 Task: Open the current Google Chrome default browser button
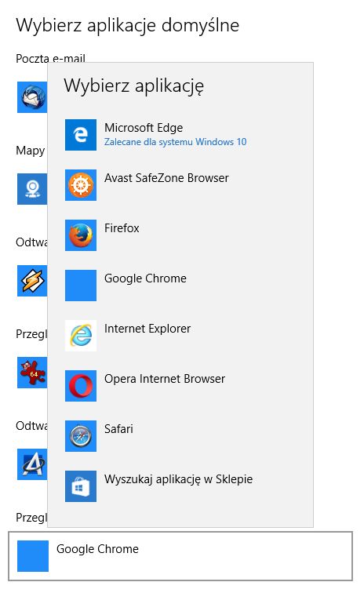(x=180, y=556)
